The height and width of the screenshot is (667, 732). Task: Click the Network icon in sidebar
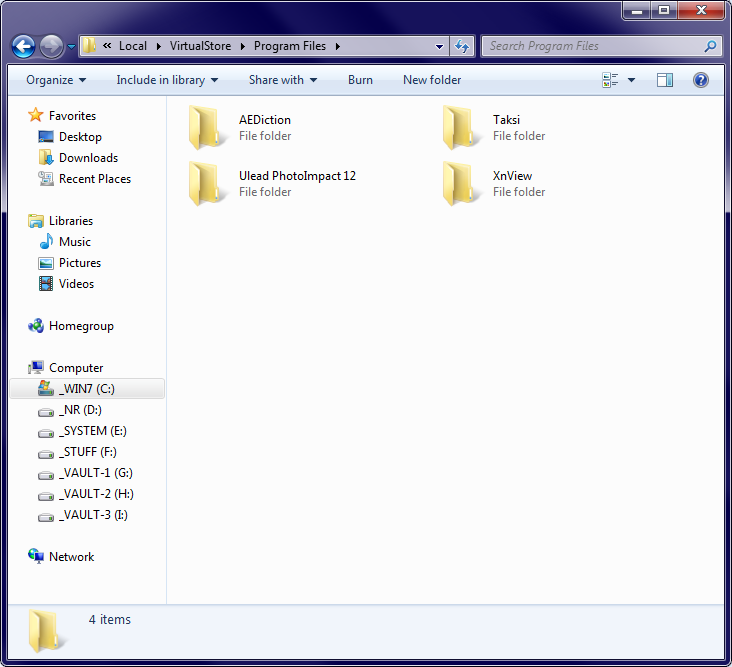pos(36,556)
